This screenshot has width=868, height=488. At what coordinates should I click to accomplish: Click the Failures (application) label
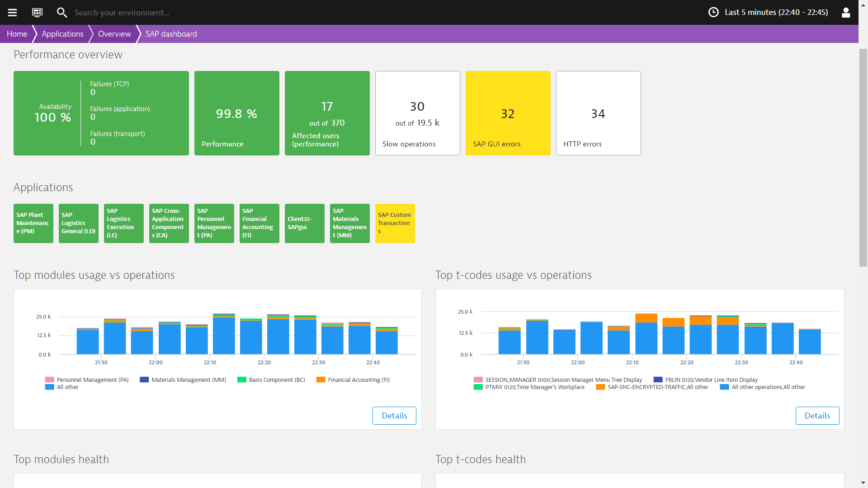120,109
